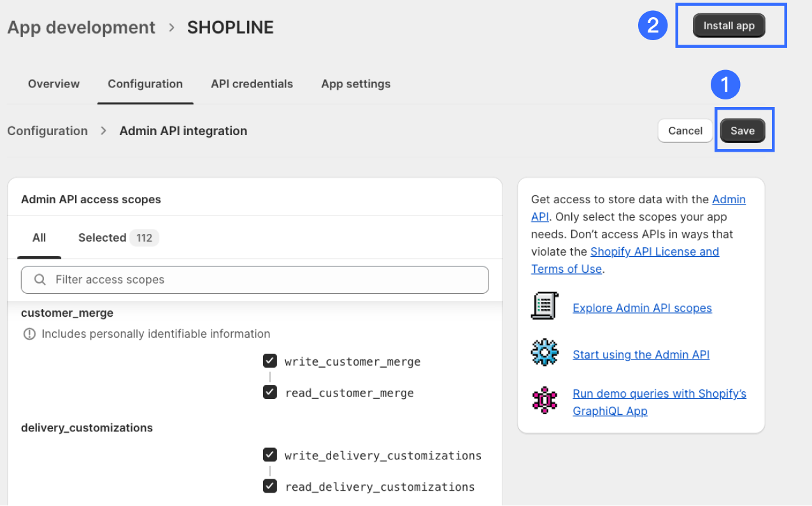Screen dimensions: 812x506
Task: Open the App settings tab
Action: point(356,84)
